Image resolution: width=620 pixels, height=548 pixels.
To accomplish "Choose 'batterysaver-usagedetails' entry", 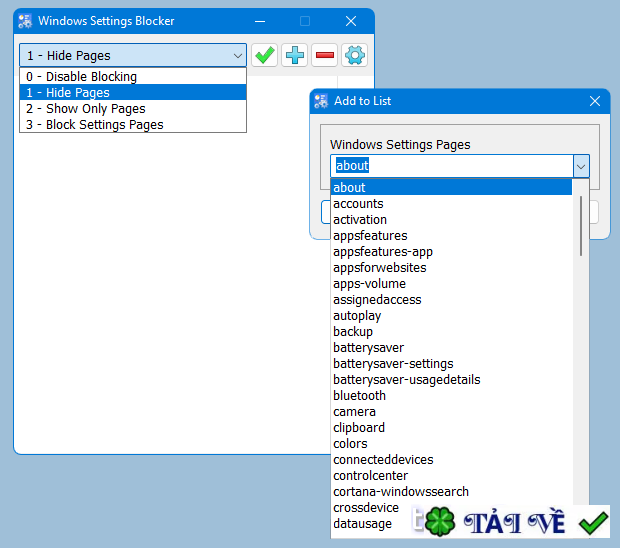I will pos(451,380).
